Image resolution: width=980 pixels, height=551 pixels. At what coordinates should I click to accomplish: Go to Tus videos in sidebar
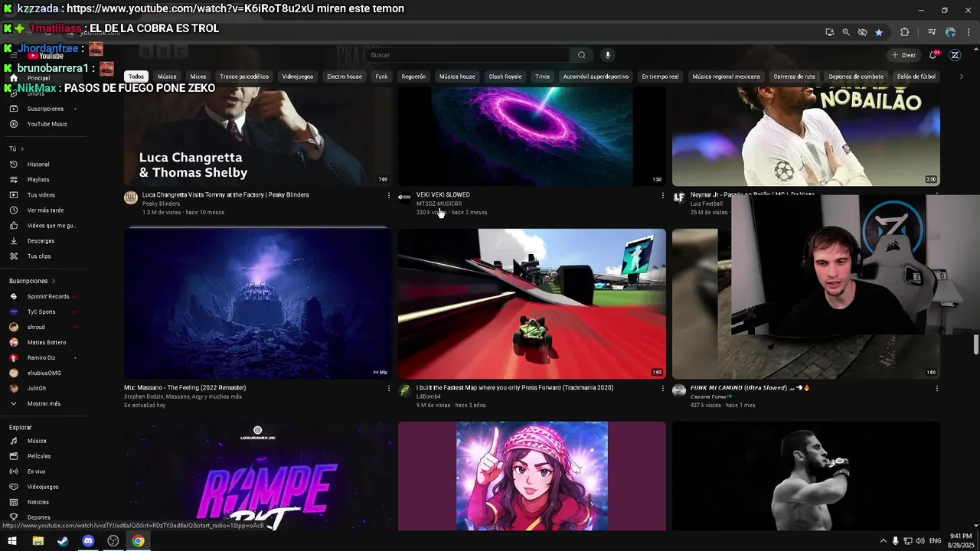coord(41,195)
